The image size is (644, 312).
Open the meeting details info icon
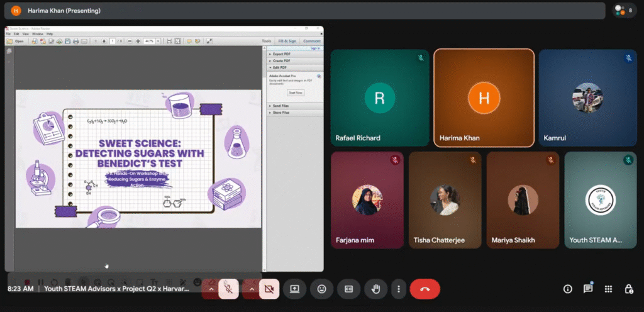tap(567, 289)
